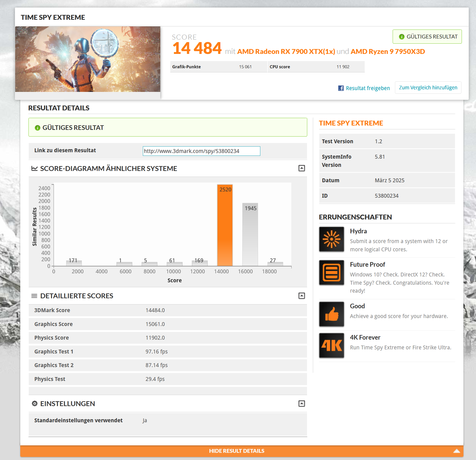Open the AMD Ryzen 9 7950X3D link
This screenshot has width=476, height=460.
point(388,51)
